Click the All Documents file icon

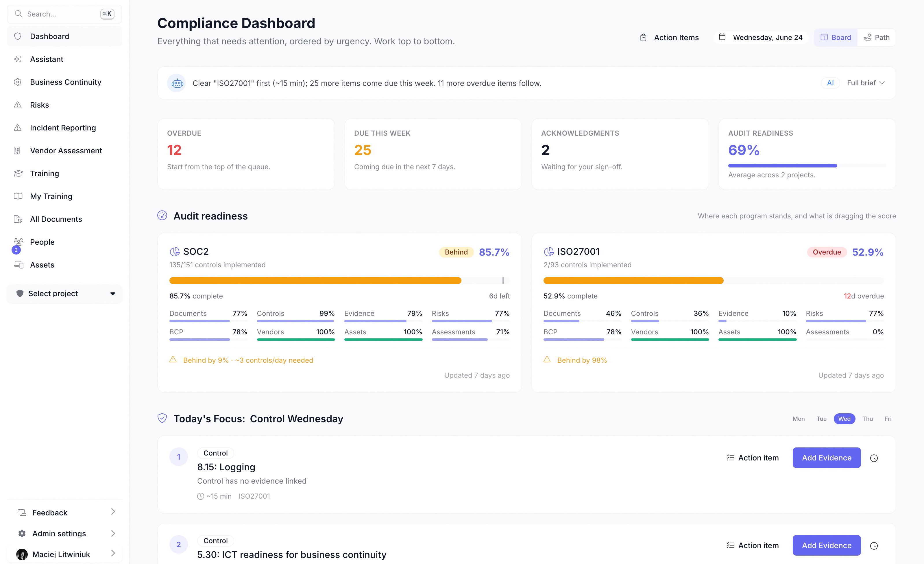tap(18, 219)
